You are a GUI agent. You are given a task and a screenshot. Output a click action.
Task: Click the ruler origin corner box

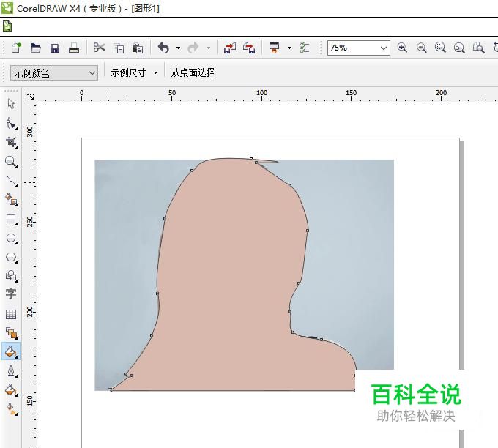31,97
